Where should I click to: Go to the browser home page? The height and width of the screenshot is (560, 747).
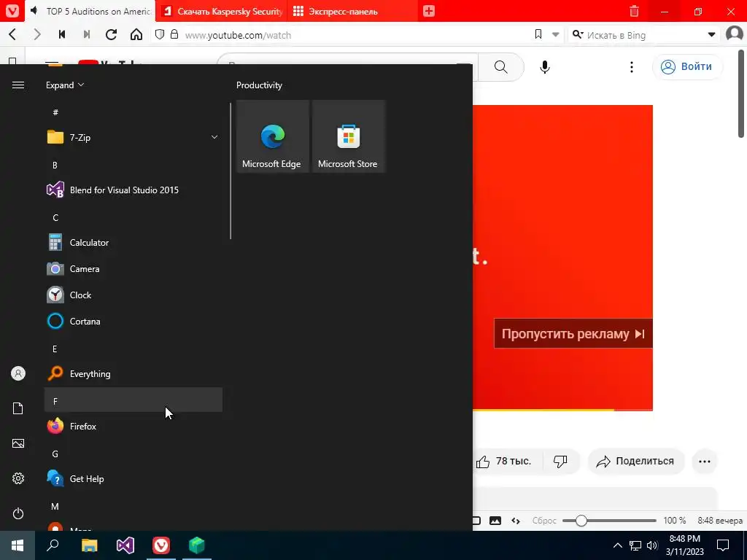coord(136,35)
